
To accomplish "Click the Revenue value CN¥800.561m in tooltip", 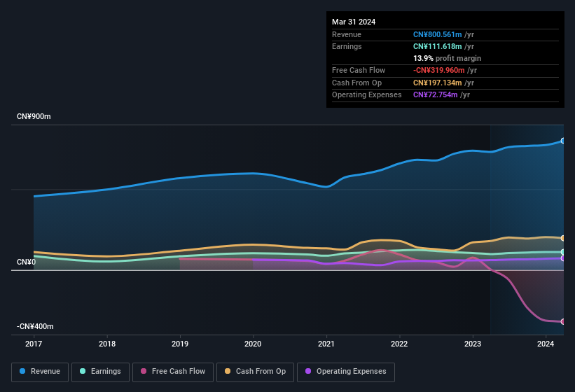I will [x=438, y=34].
